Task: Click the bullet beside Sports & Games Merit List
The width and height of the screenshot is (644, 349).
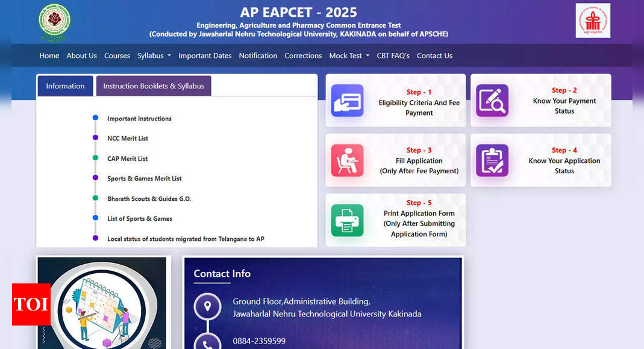Action: click(x=95, y=178)
